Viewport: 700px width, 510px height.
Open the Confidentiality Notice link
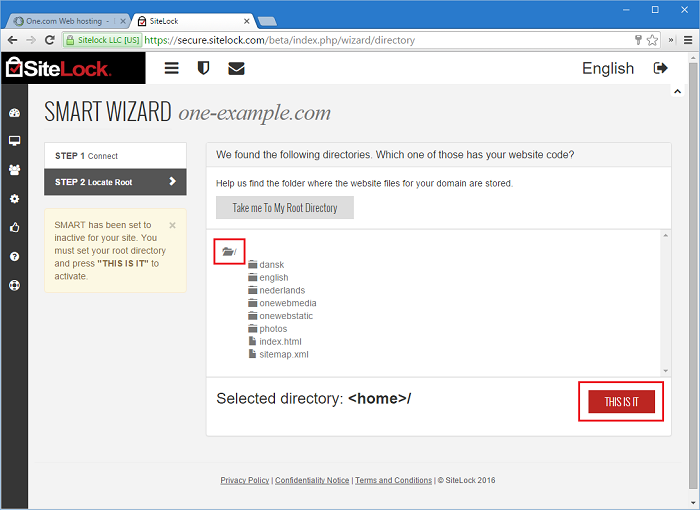click(x=312, y=480)
